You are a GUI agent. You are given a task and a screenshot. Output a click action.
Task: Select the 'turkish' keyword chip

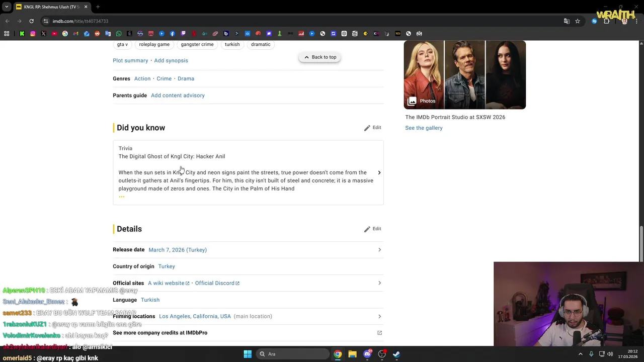pos(232,45)
